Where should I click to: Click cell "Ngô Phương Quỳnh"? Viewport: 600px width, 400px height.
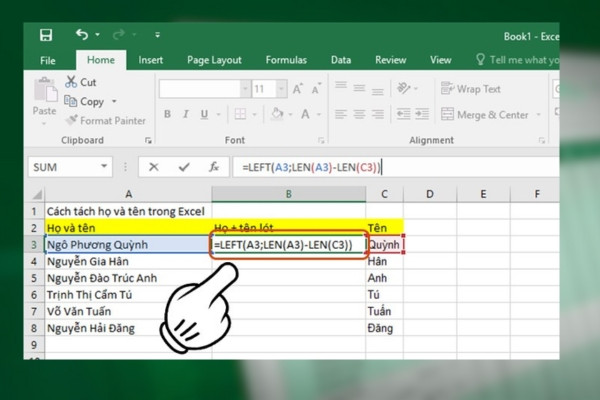128,245
